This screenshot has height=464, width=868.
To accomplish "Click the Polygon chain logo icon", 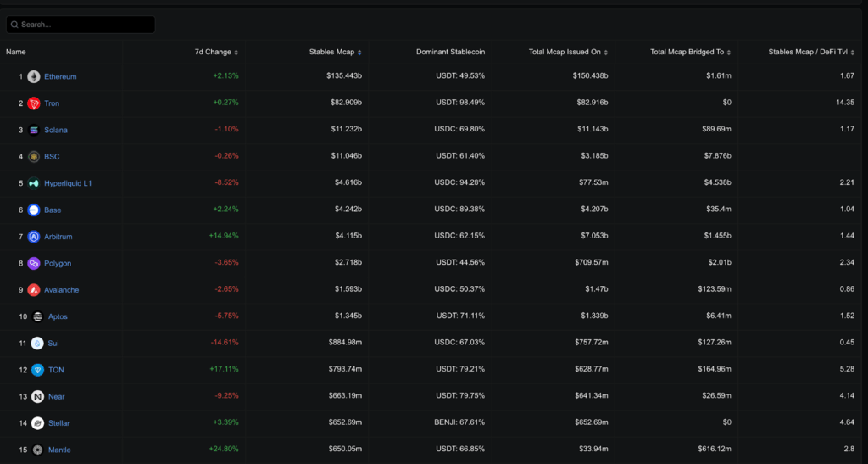I will pos(34,263).
